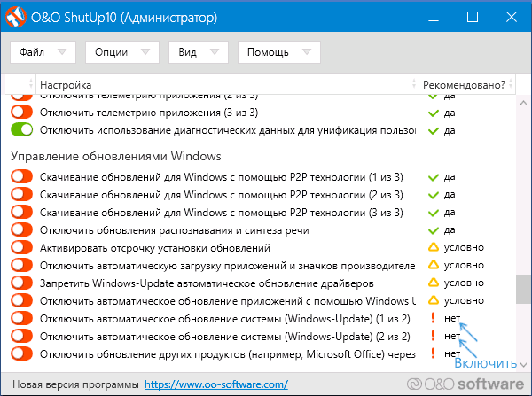Image resolution: width=532 pixels, height=396 pixels.
Task: Click the checkmark icon on speech recognition updates row
Action: click(x=434, y=230)
